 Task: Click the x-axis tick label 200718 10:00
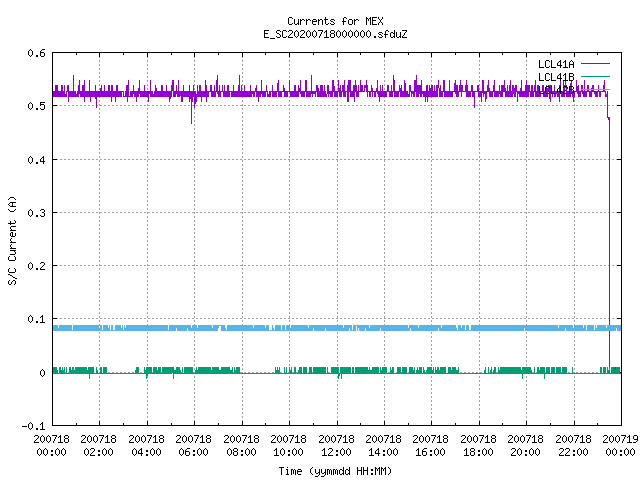point(288,445)
